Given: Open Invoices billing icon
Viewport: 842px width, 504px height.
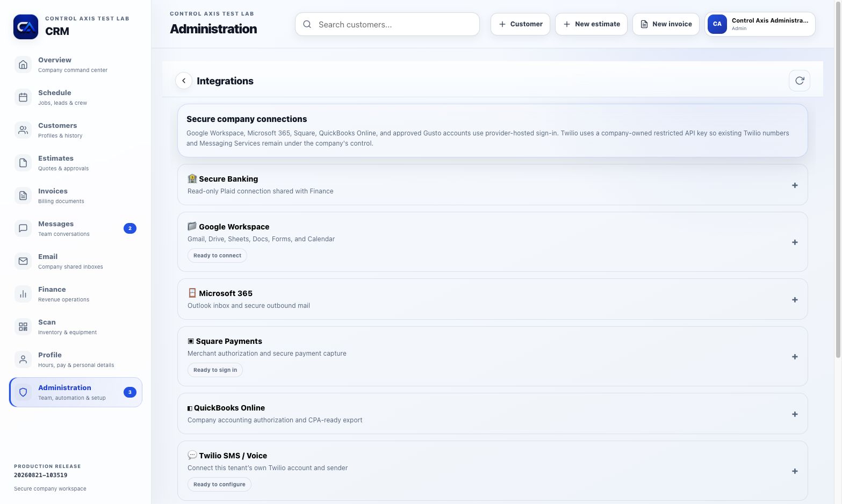Looking at the screenshot, I should tap(23, 196).
